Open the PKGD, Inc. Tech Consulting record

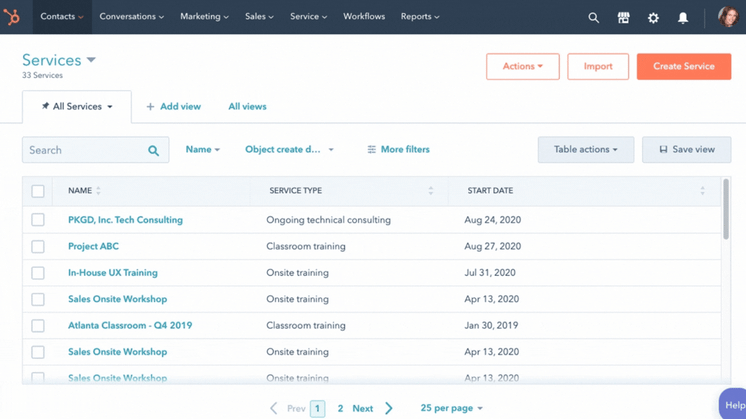pyautogui.click(x=125, y=220)
